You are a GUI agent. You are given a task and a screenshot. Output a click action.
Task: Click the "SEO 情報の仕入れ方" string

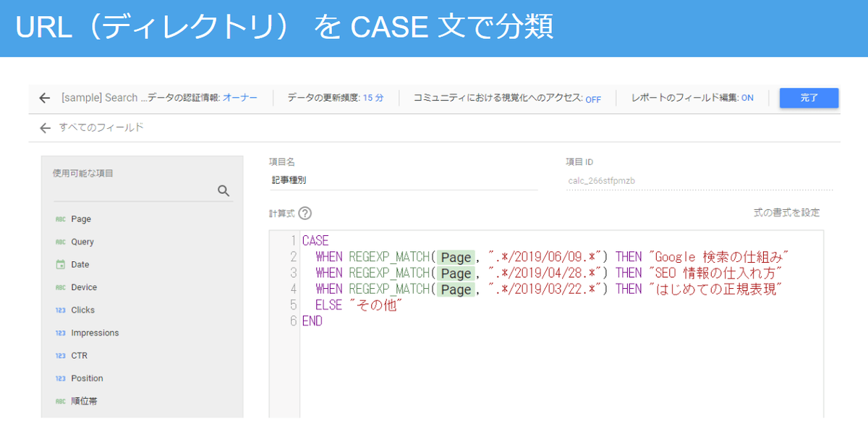[x=716, y=273]
